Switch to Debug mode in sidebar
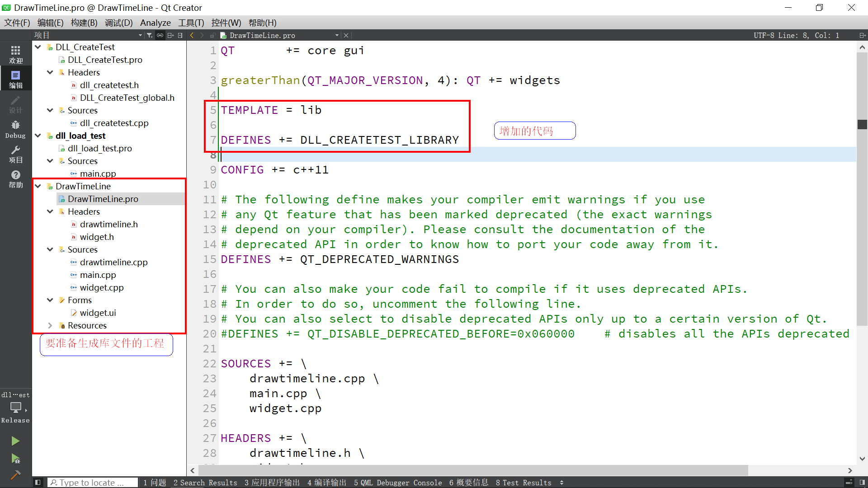Viewport: 868px width, 488px height. tap(15, 129)
